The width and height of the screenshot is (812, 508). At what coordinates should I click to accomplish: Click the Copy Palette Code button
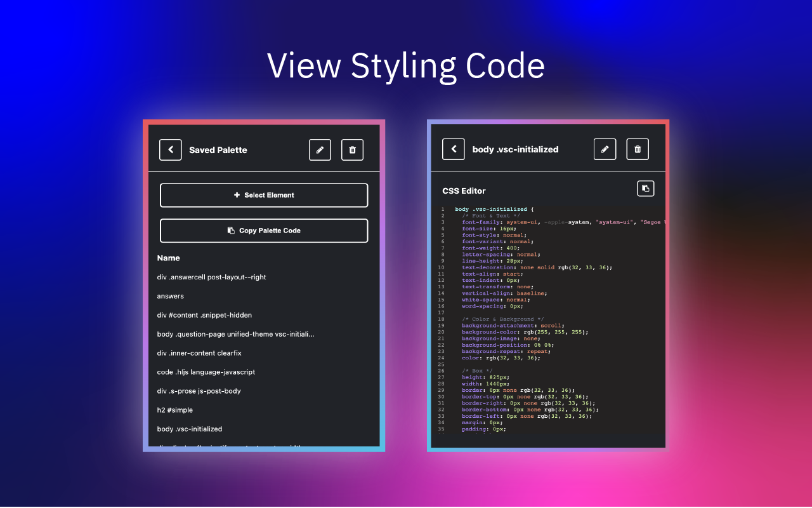point(264,231)
